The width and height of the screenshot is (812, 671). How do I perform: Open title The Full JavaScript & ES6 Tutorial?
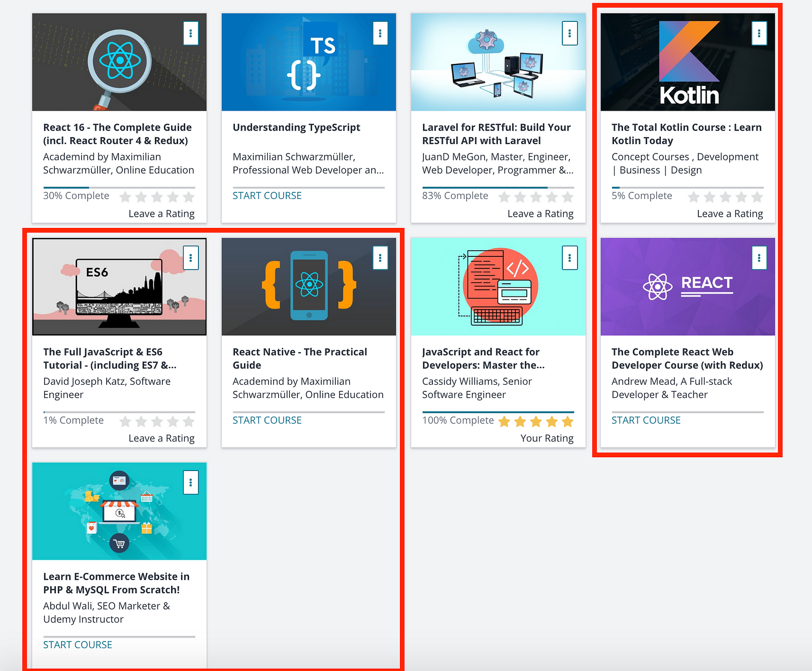(110, 358)
